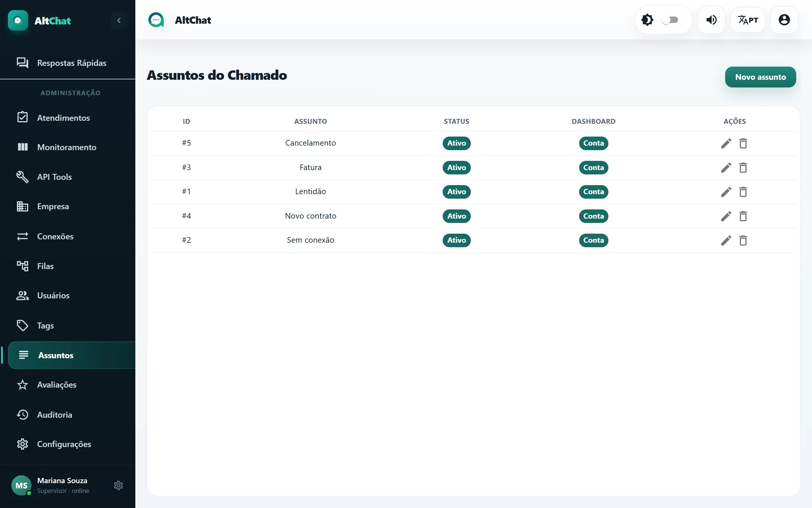This screenshot has height=508, width=812.
Task: Select Assuntos in the sidebar
Action: (x=71, y=355)
